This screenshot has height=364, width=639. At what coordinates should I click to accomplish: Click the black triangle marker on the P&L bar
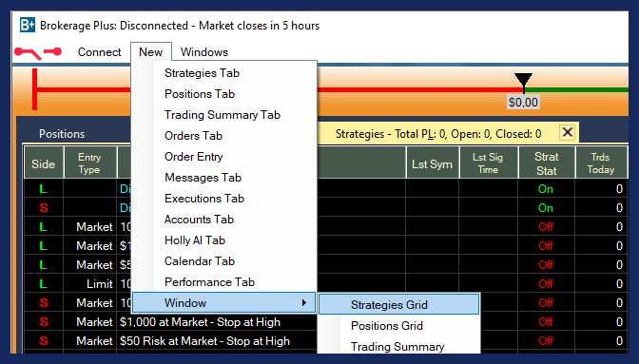523,80
